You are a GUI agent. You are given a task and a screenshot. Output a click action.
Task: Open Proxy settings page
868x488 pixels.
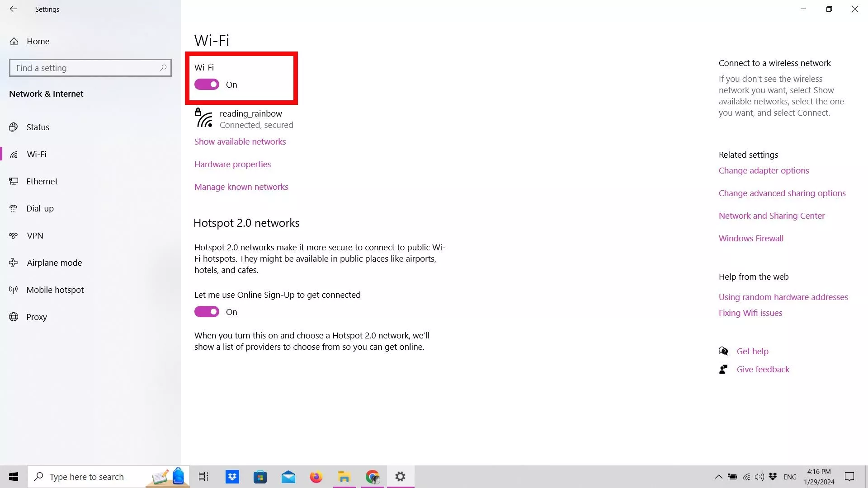pyautogui.click(x=36, y=317)
